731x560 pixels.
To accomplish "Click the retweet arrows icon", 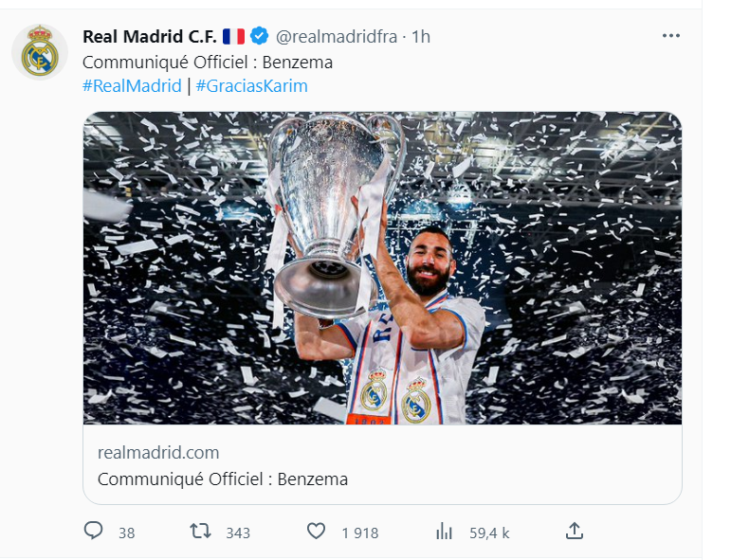I will click(x=201, y=532).
